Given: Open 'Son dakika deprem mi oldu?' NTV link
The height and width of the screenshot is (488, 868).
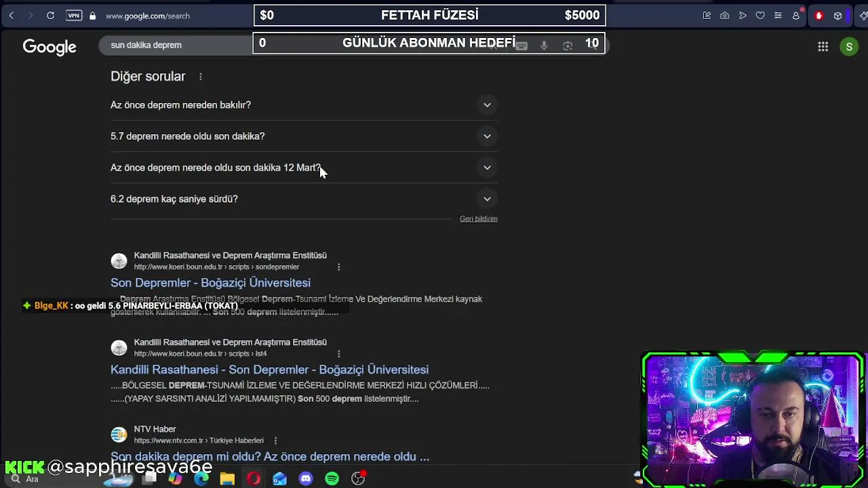Looking at the screenshot, I should [x=270, y=456].
